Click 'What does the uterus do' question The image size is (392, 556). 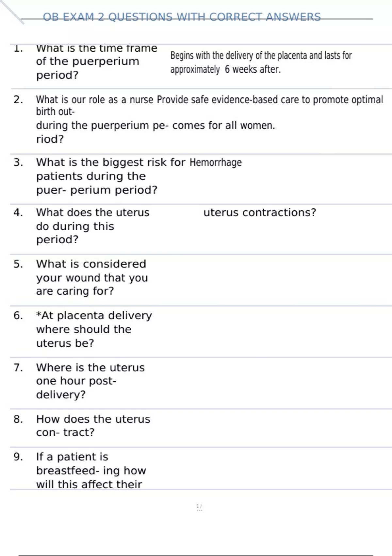click(x=92, y=226)
